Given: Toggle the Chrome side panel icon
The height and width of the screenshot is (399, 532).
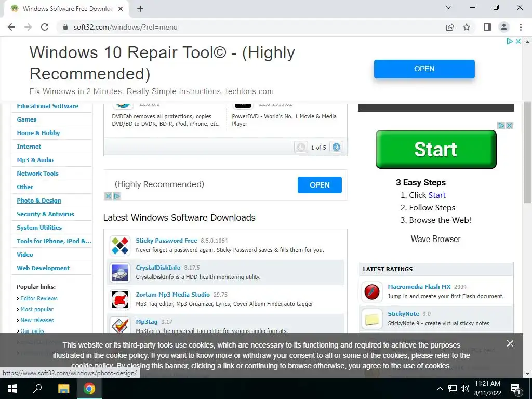Looking at the screenshot, I should pyautogui.click(x=487, y=27).
